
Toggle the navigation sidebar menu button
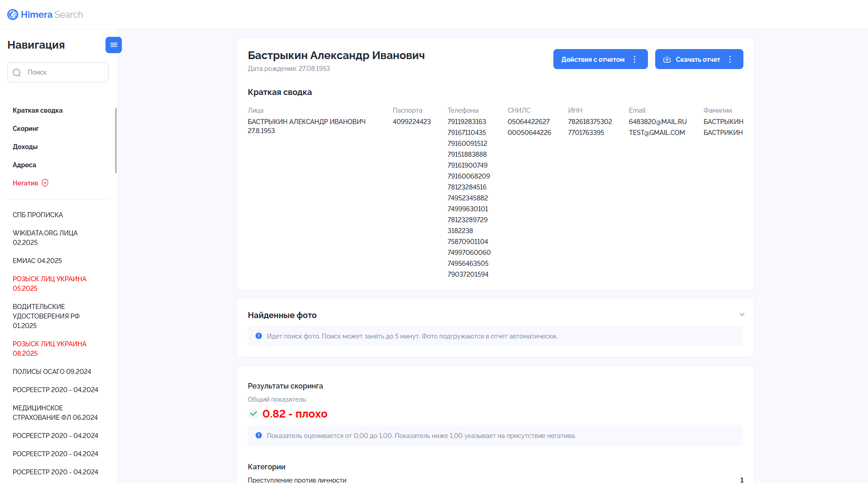pyautogui.click(x=114, y=45)
